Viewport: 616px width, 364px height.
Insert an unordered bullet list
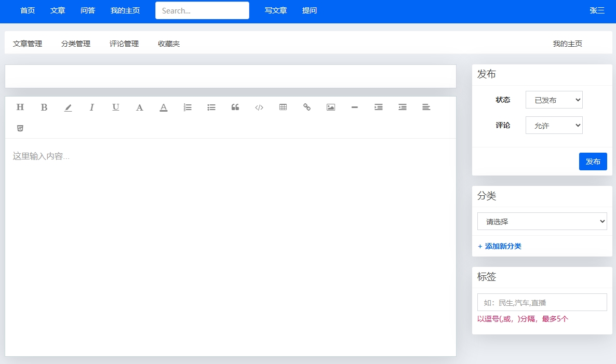tap(211, 107)
